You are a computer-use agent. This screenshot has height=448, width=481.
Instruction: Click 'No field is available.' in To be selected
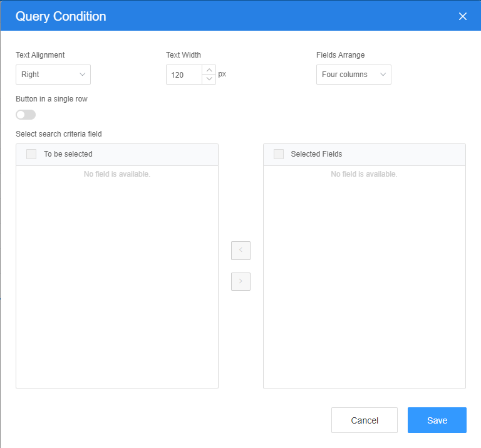[117, 174]
